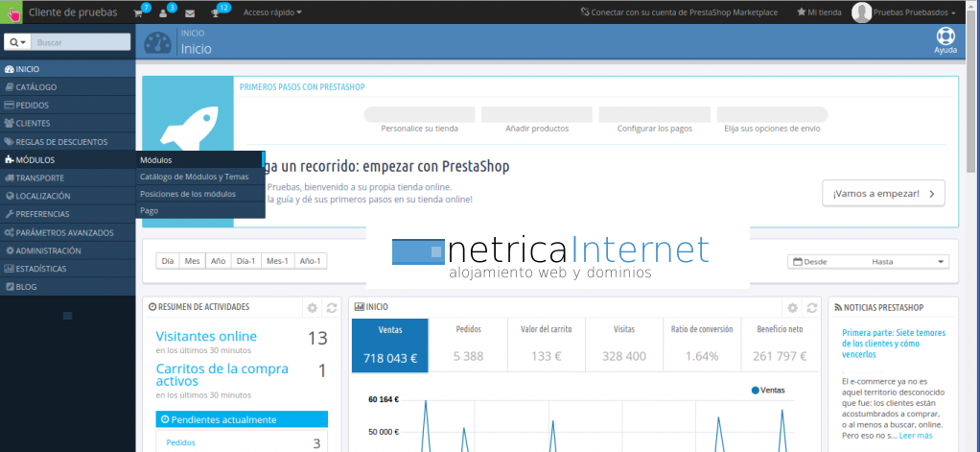980x452 pixels.
Task: Open the Siete temores de los clientes article
Action: (x=894, y=344)
